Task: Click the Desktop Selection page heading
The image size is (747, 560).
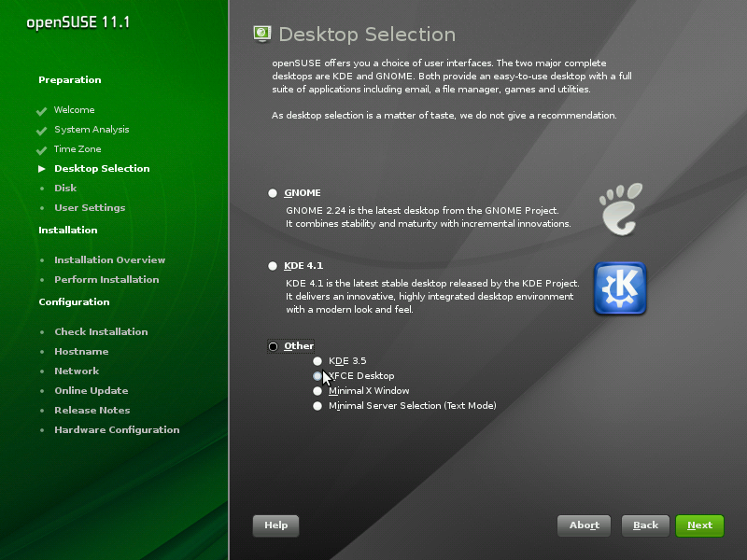Action: (x=367, y=35)
